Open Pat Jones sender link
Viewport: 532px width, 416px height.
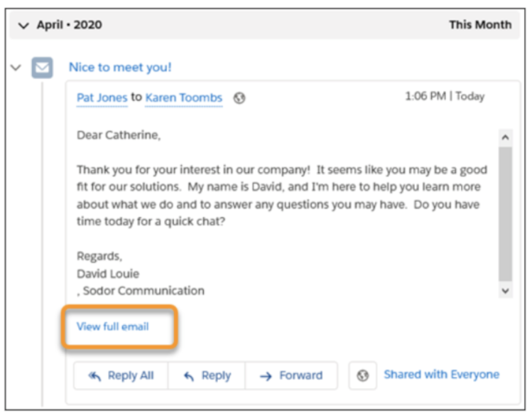point(102,98)
